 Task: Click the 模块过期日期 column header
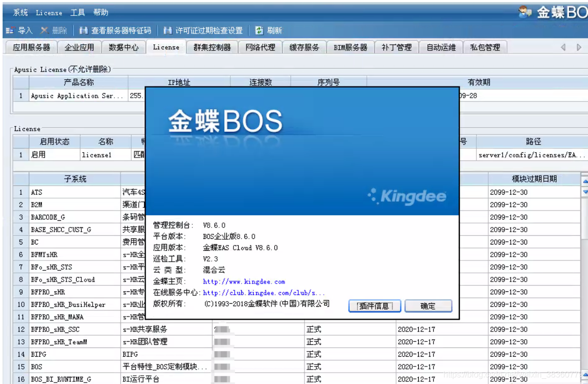point(534,179)
